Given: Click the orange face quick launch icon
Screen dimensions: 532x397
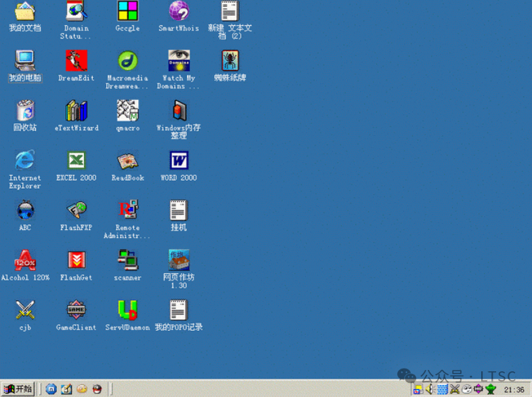Looking at the screenshot, I should [x=82, y=389].
